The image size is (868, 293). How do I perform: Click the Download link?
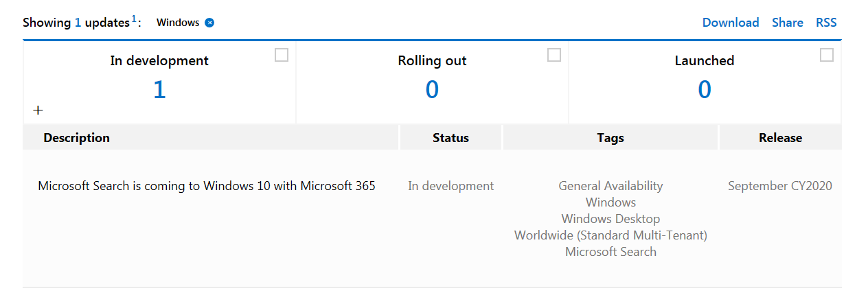[x=731, y=23]
